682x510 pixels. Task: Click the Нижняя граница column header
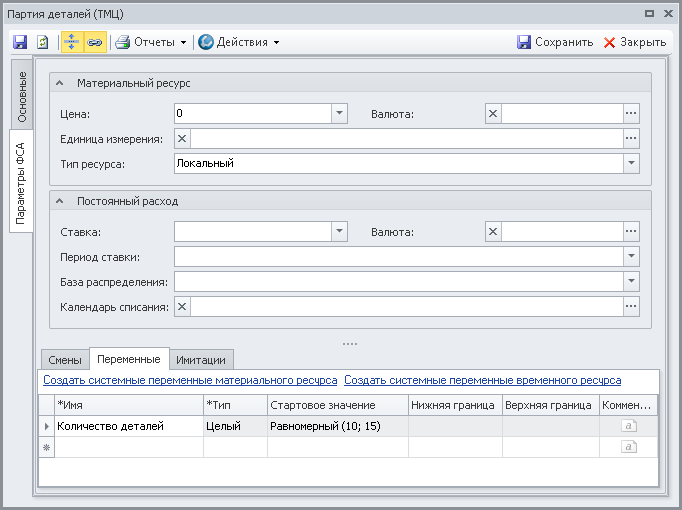(455, 405)
